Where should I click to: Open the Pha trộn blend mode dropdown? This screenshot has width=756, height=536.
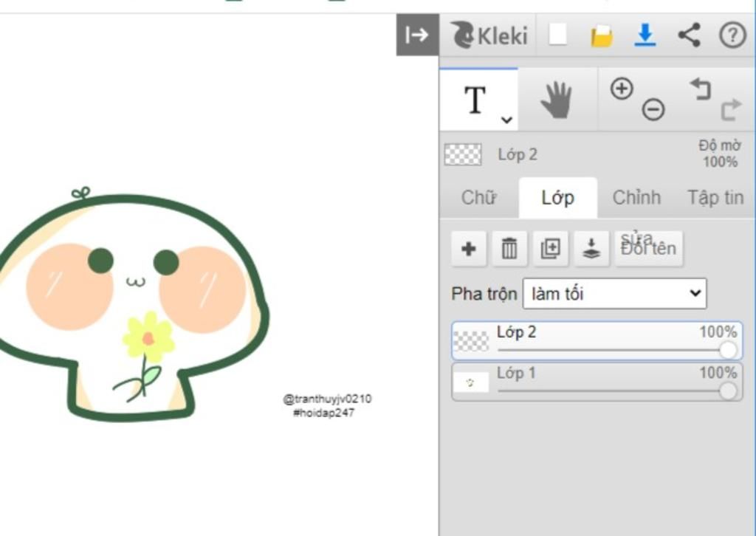coord(615,294)
